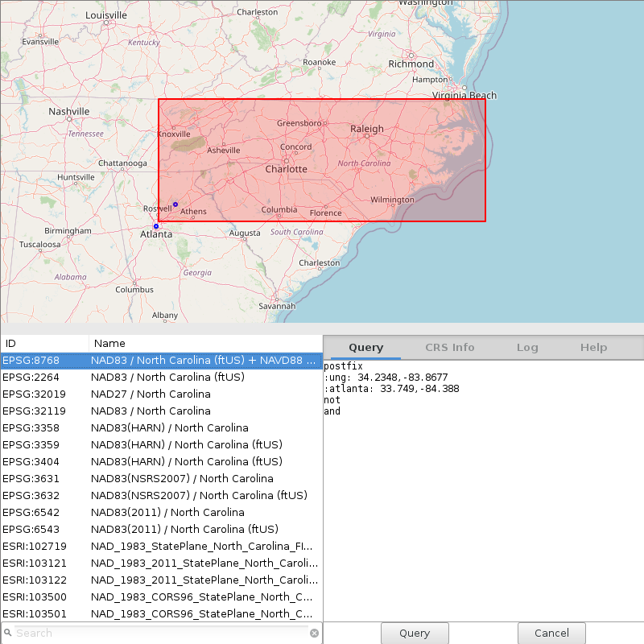Viewport: 644px width, 644px height.
Task: Click the red extent rectangle at Charlotte
Action: pyautogui.click(x=287, y=169)
